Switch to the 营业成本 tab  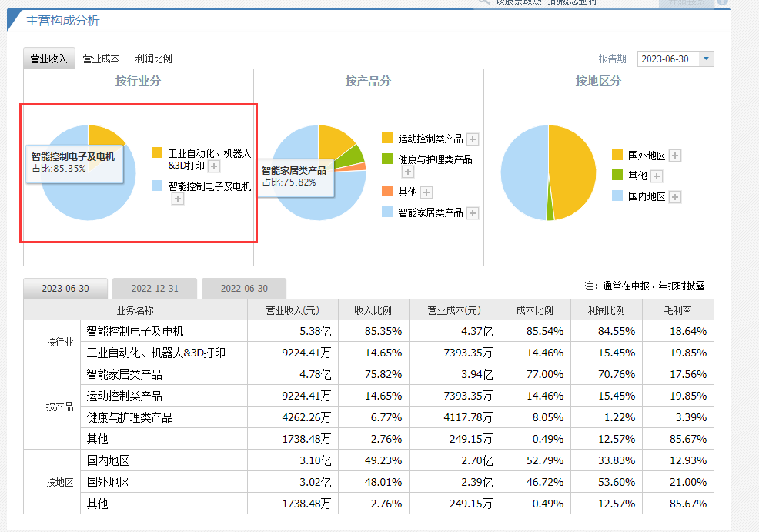pyautogui.click(x=101, y=58)
